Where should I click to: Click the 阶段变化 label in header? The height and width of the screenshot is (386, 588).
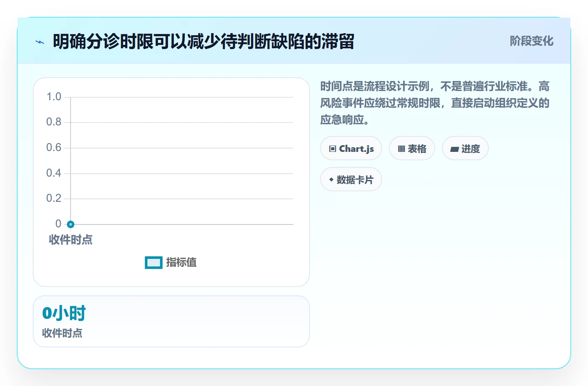pos(531,41)
